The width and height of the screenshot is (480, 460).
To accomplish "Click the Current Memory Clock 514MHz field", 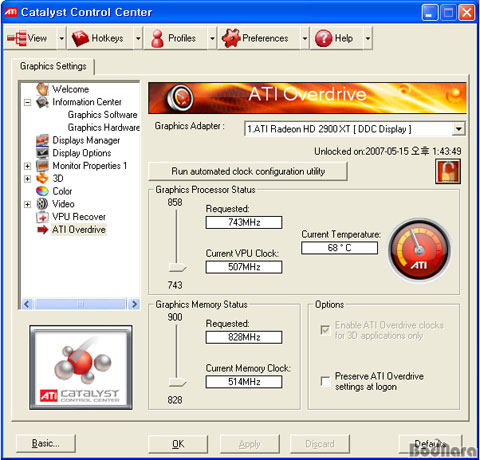I will pyautogui.click(x=244, y=382).
